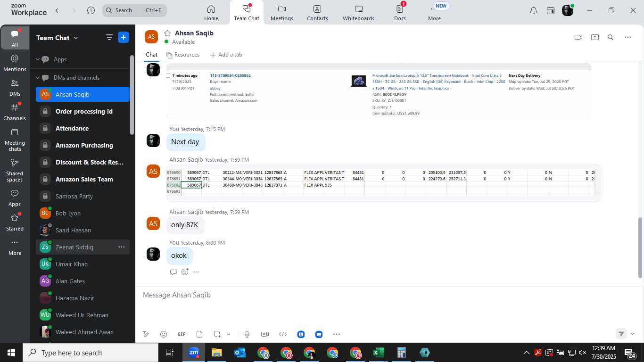Open the text formatting pen icon
The height and width of the screenshot is (362, 644).
pyautogui.click(x=146, y=334)
